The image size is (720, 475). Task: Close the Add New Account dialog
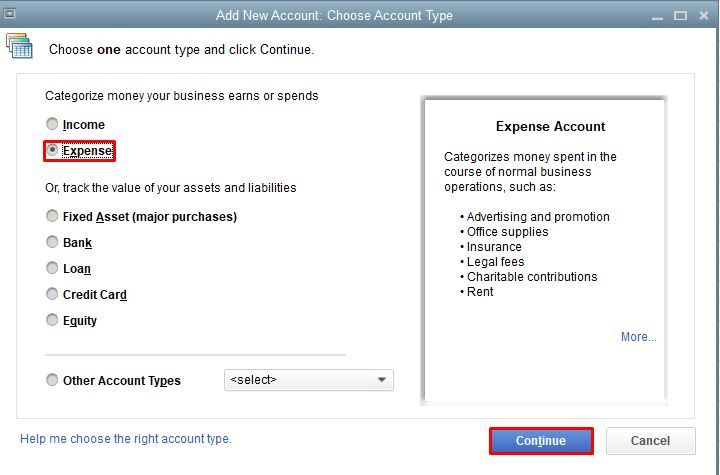coord(703,15)
